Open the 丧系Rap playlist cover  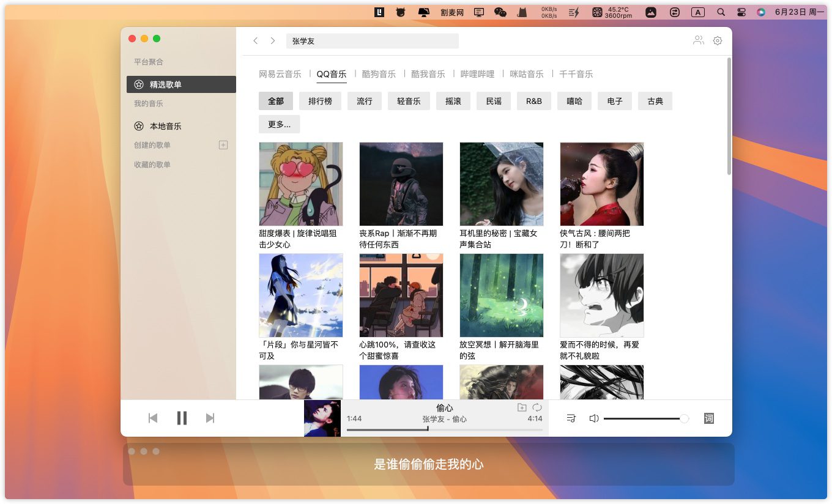coord(401,184)
